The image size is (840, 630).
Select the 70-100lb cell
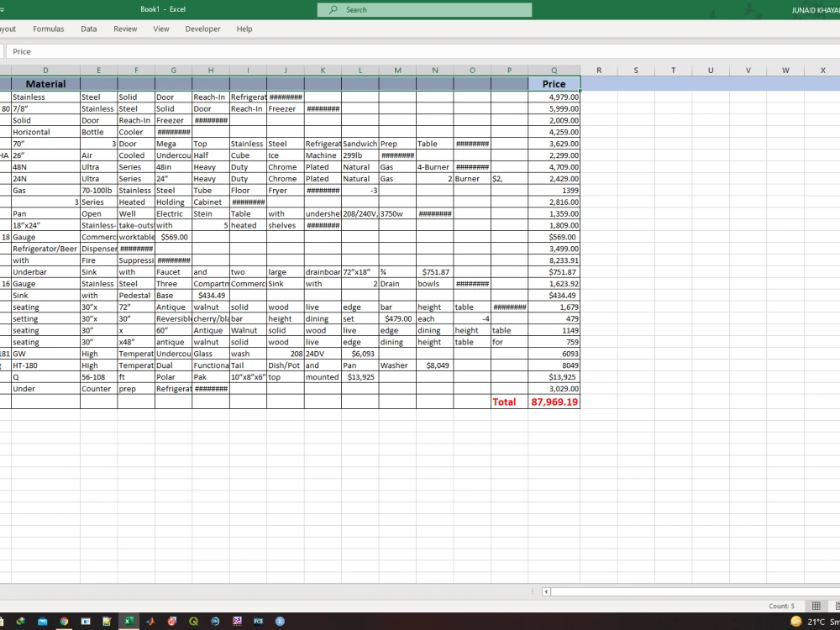pyautogui.click(x=98, y=190)
